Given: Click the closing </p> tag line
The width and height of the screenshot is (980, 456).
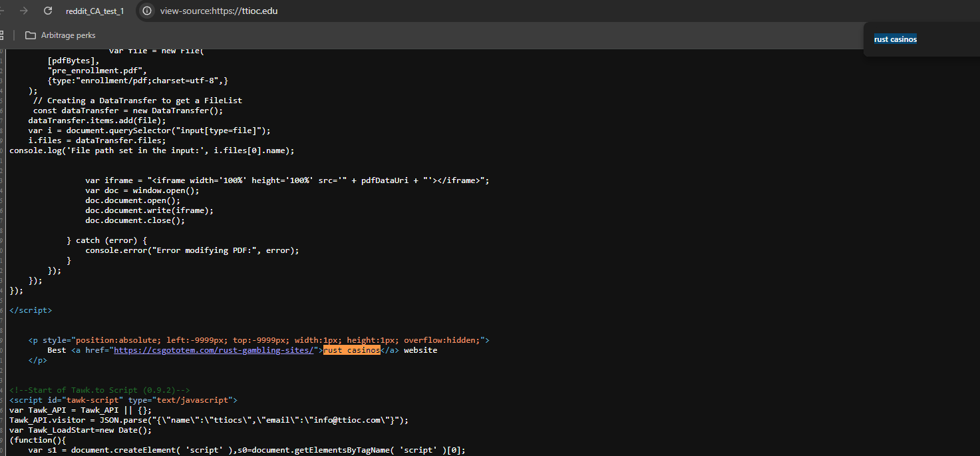Looking at the screenshot, I should click(x=38, y=360).
